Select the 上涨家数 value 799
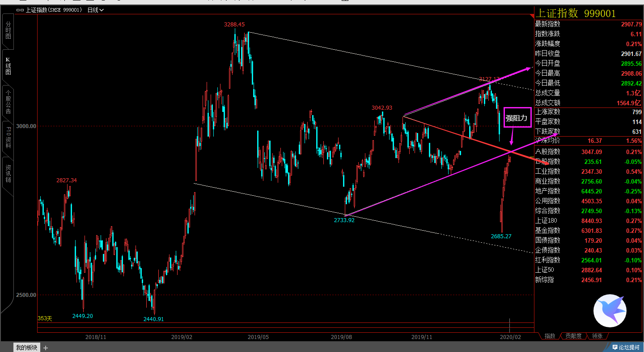 tap(637, 112)
